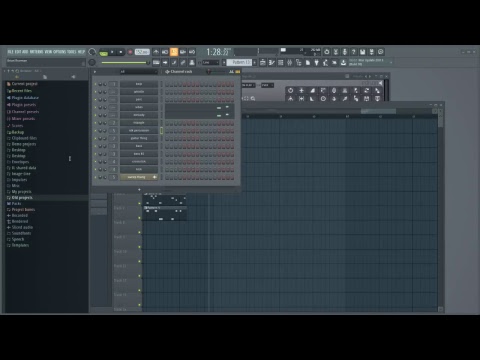Image resolution: width=480 pixels, height=360 pixels.
Task: Toggle mute LED of first channel
Action: pyautogui.click(x=95, y=84)
